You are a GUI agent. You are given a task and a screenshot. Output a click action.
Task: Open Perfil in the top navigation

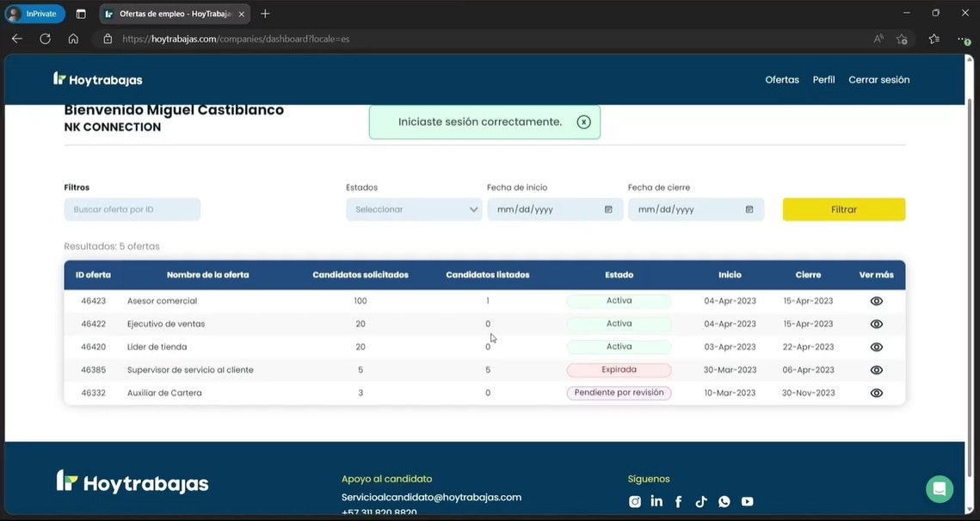pyautogui.click(x=823, y=80)
